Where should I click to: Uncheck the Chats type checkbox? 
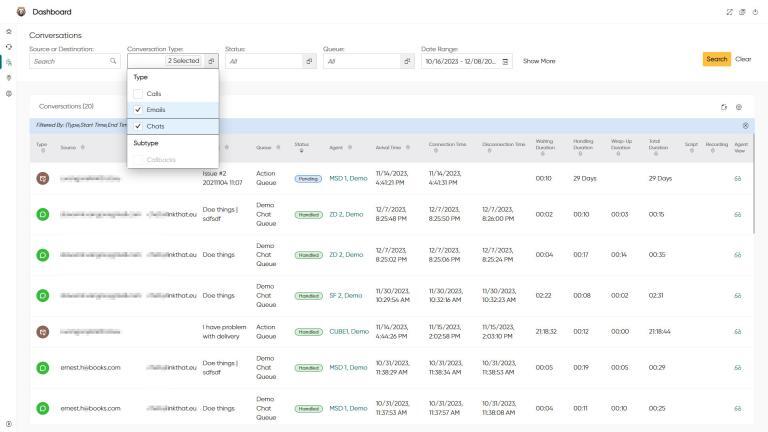coord(140,127)
